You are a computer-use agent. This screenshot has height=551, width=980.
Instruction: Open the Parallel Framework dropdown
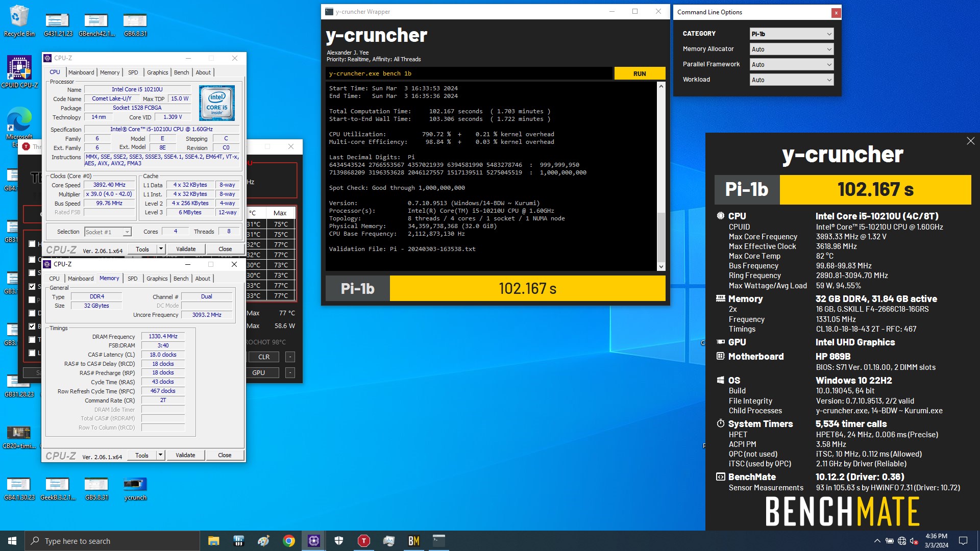(x=792, y=64)
